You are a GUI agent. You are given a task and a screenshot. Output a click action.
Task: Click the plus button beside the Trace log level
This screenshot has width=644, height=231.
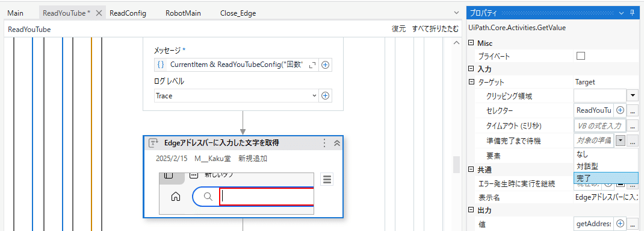(x=325, y=95)
